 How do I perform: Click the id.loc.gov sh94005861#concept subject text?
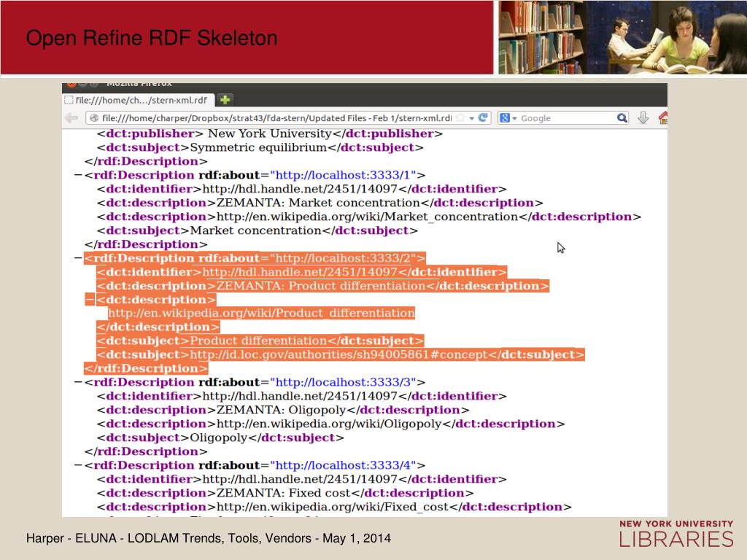338,355
